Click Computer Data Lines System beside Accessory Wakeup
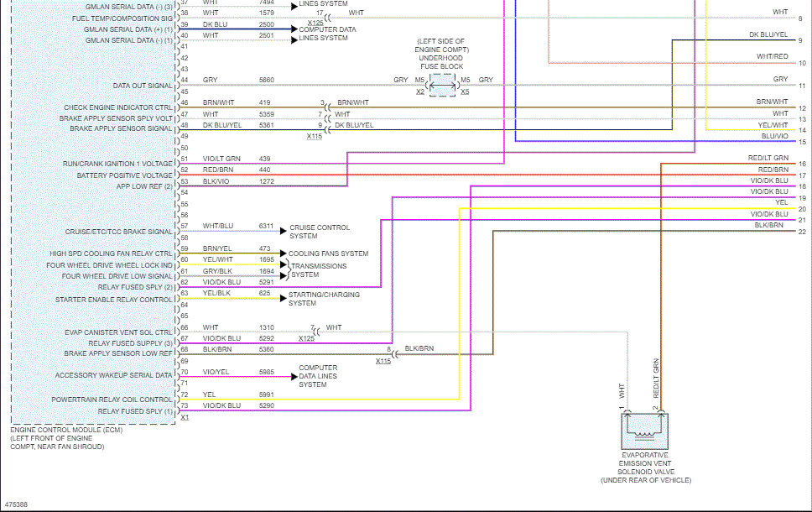 [x=318, y=376]
